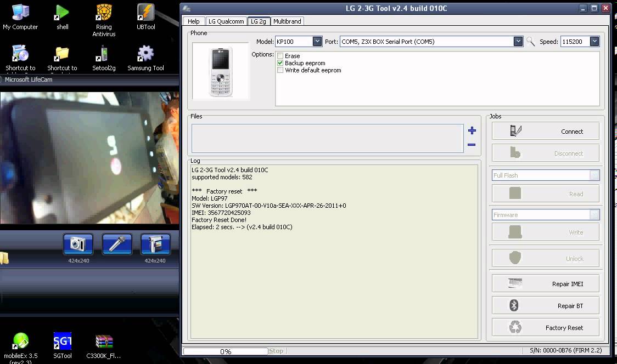Launch SGTool from the desktop
Viewport: 617px width, 364px height.
63,346
